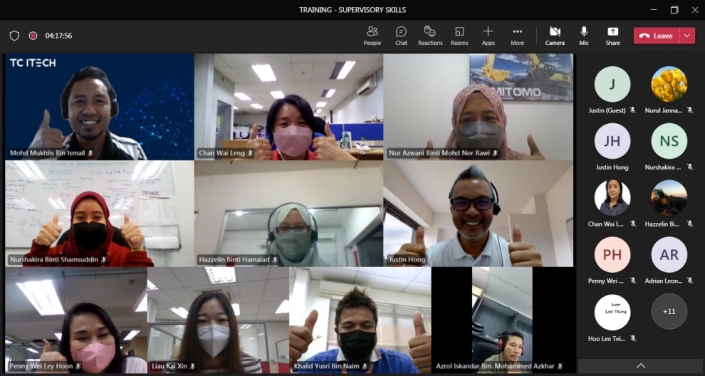Image resolution: width=705 pixels, height=376 pixels.
Task: Click the Share screen icon
Action: point(613,36)
